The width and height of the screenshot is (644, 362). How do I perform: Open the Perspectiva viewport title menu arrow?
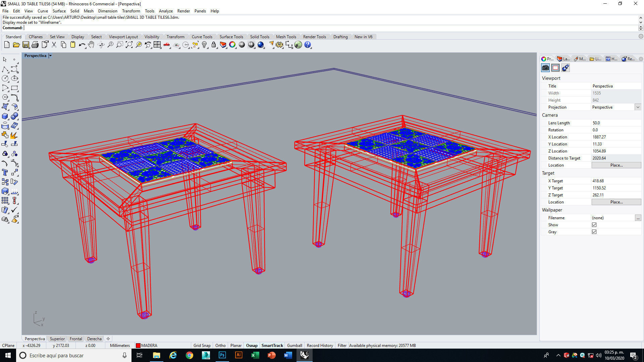pos(50,56)
